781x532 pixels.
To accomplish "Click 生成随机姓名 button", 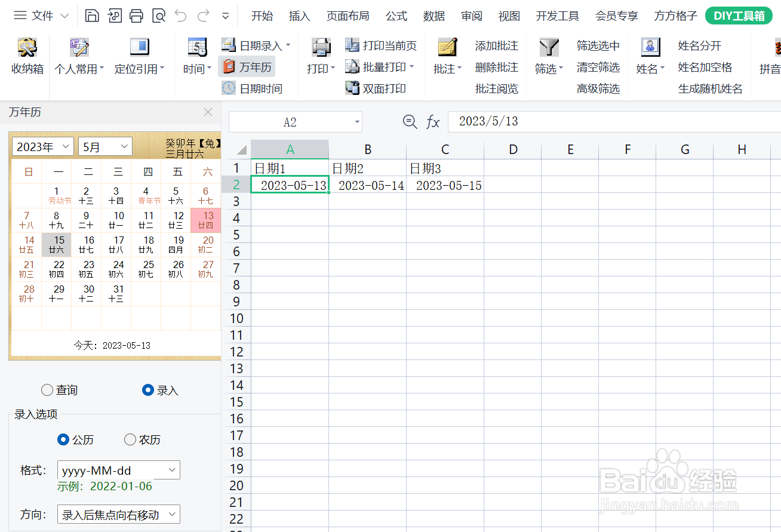I will coord(711,88).
